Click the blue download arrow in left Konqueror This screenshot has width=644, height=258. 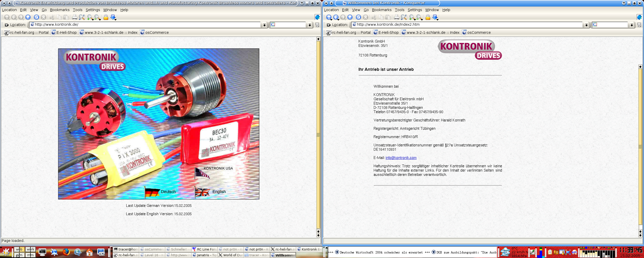click(113, 17)
